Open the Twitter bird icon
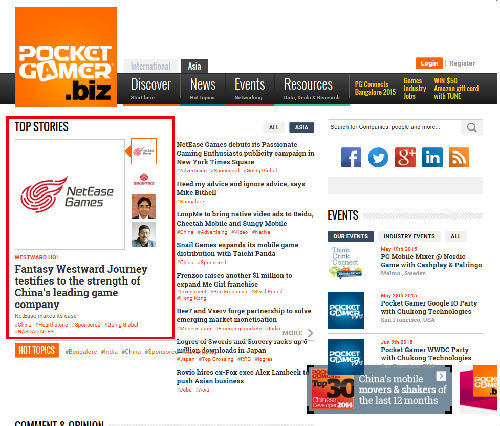The image size is (500, 426). pos(378,157)
